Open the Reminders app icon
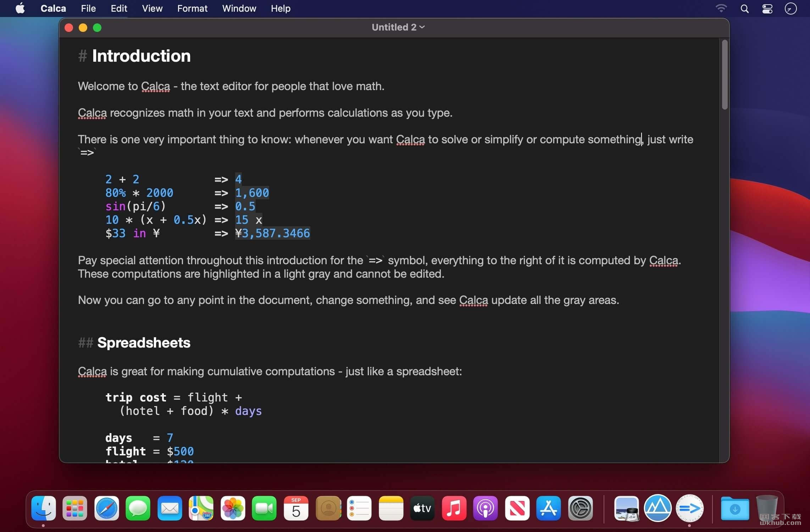810x532 pixels. (359, 508)
